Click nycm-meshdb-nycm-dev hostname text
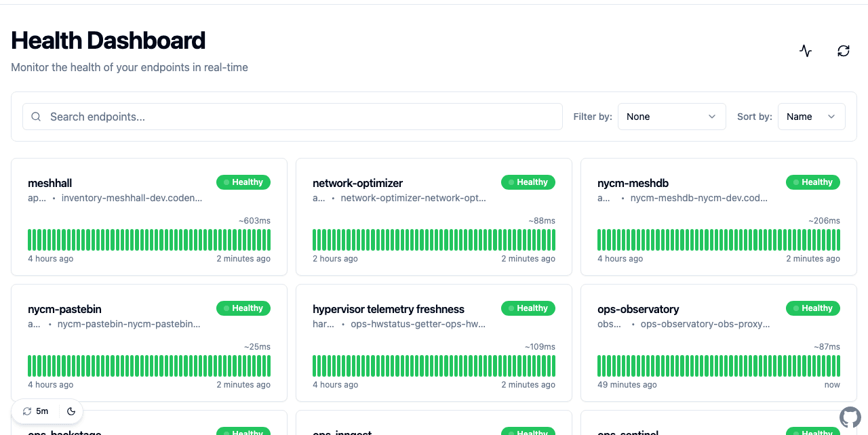The image size is (868, 435). pos(699,198)
